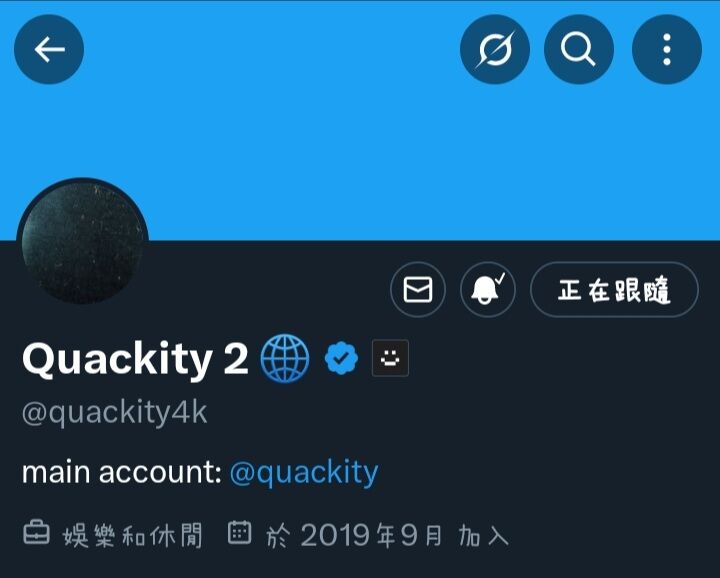Tap the @quackity4k handle text
720x578 pixels.
[115, 413]
